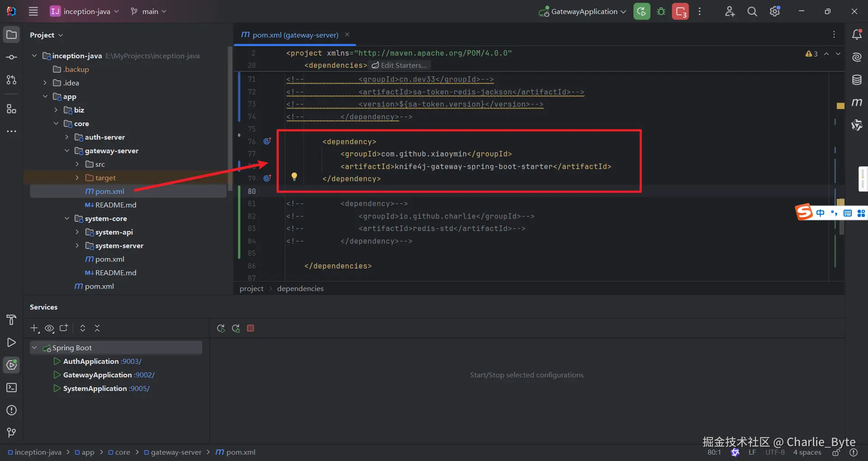This screenshot has height=461, width=868.
Task: Open the Terminal tool window
Action: pos(12,388)
